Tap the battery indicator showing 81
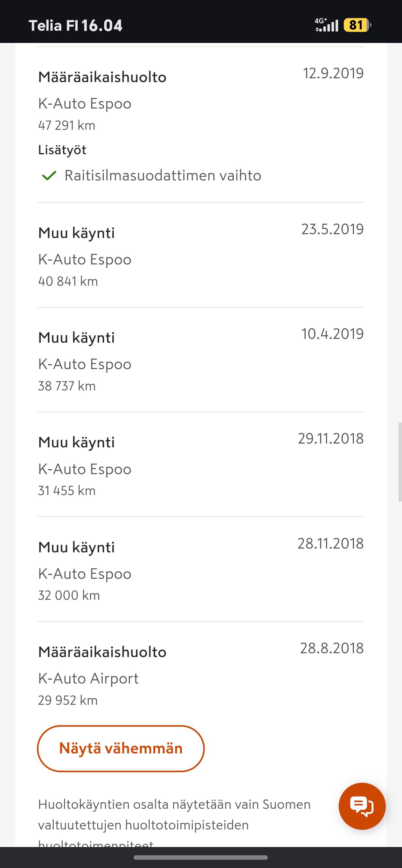The width and height of the screenshot is (402, 868). pyautogui.click(x=357, y=25)
